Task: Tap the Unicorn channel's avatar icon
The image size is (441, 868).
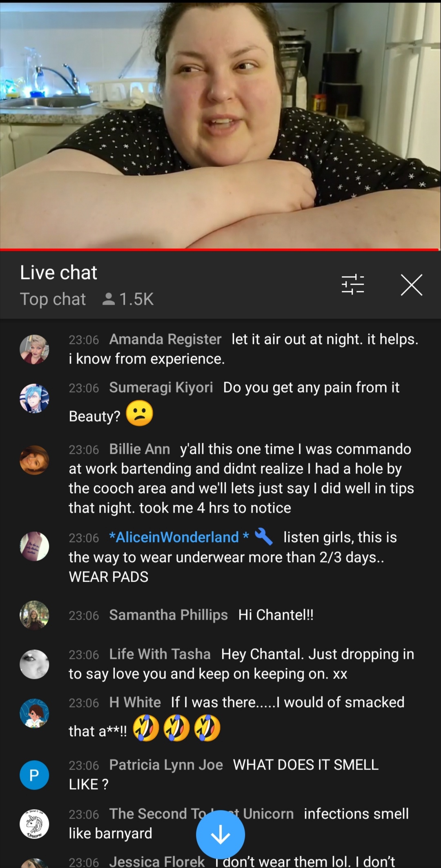Action: pos(34,823)
